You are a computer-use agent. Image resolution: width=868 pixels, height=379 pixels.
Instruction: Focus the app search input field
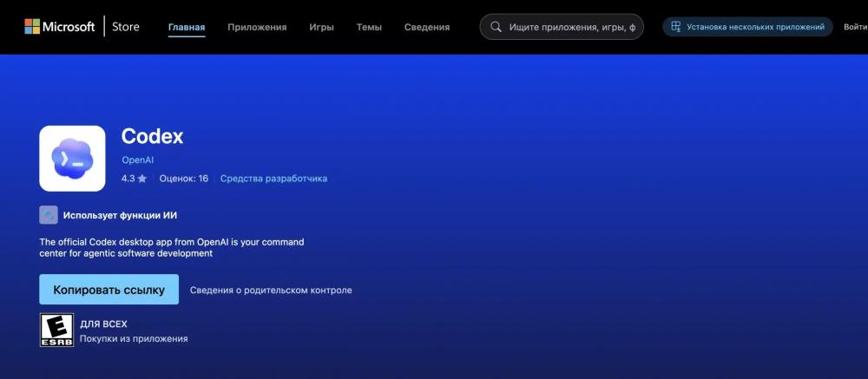click(x=562, y=27)
